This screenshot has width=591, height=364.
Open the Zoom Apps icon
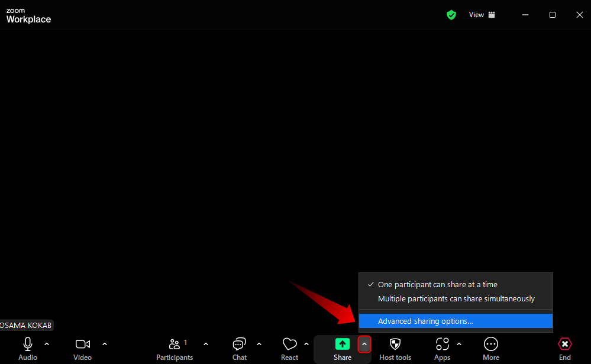point(442,344)
